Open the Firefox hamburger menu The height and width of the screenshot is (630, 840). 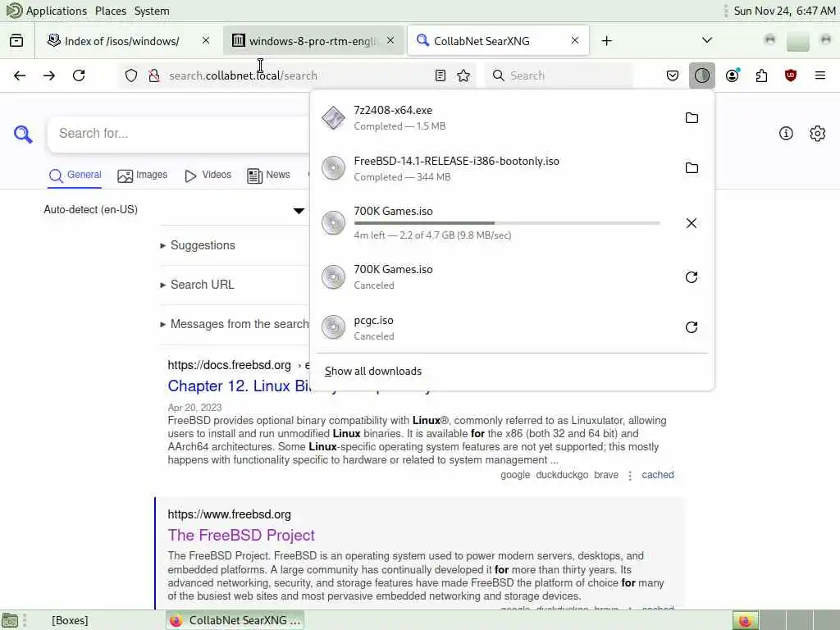pyautogui.click(x=820, y=75)
